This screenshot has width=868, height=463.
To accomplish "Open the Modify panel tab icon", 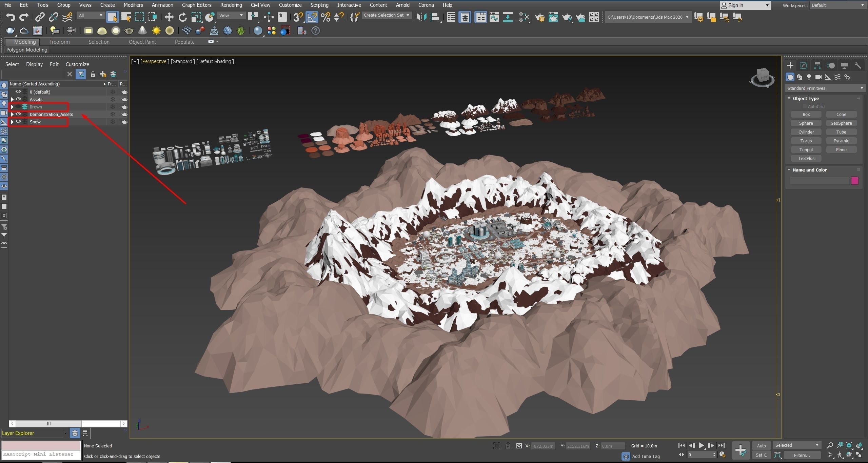I will point(804,65).
